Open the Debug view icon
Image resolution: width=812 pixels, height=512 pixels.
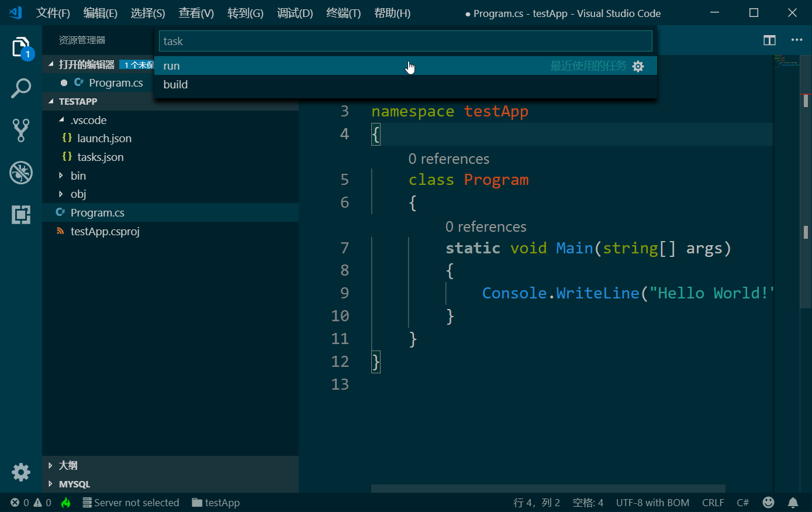pos(21,173)
